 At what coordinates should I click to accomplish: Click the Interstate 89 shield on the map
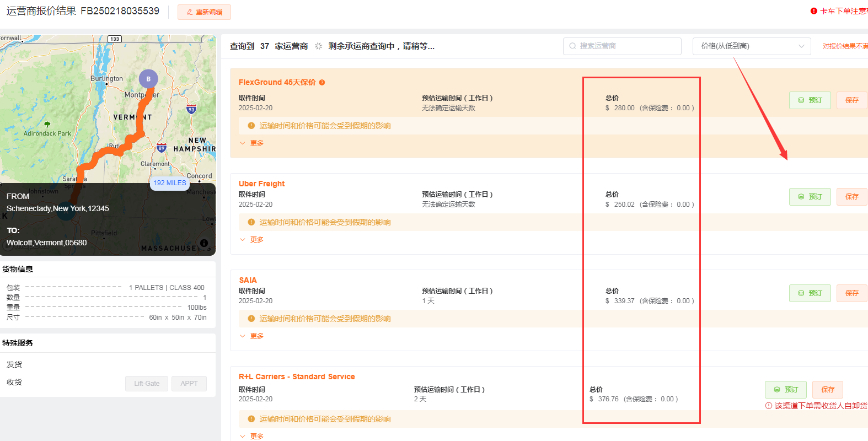161,148
